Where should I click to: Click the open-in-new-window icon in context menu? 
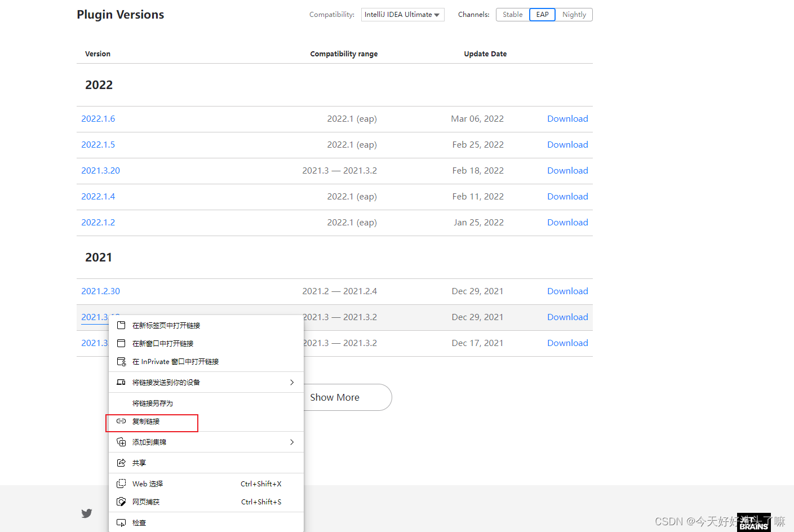121,343
